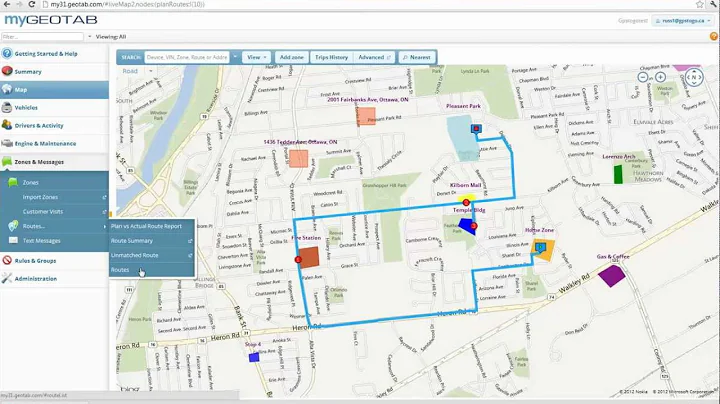Open the search box dropdown arrow
The height and width of the screenshot is (404, 720).
(235, 57)
